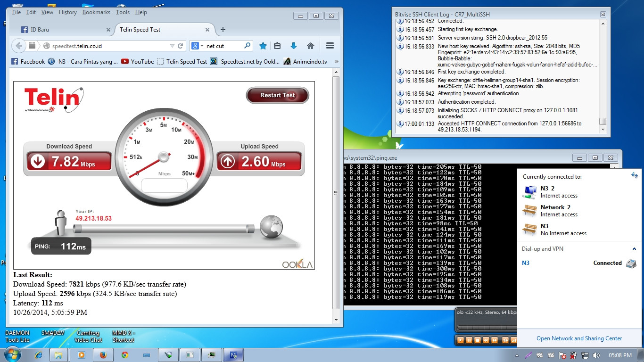The image size is (644, 362).
Task: Open Tab Groups button in address bar
Action: pyautogui.click(x=32, y=46)
